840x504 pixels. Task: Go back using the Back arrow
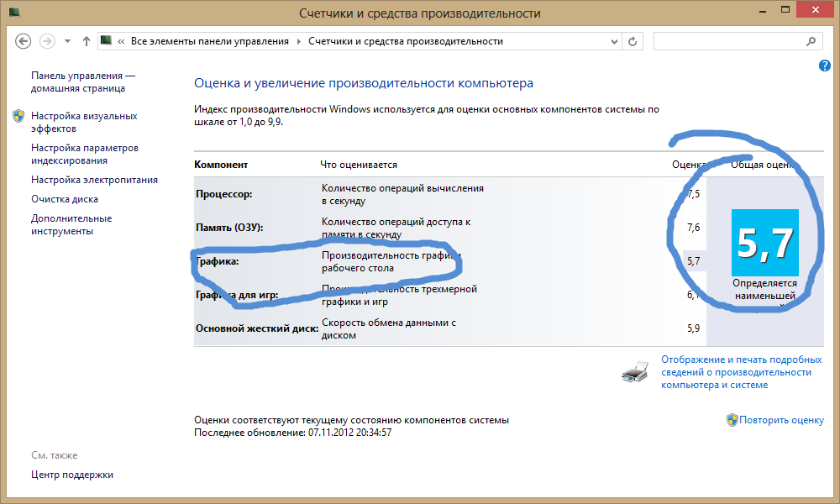coord(23,41)
